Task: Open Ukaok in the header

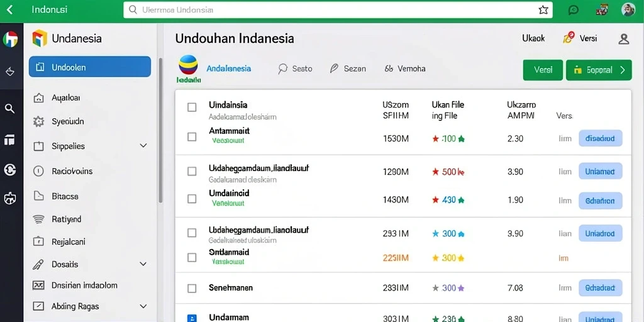Action: click(x=533, y=38)
